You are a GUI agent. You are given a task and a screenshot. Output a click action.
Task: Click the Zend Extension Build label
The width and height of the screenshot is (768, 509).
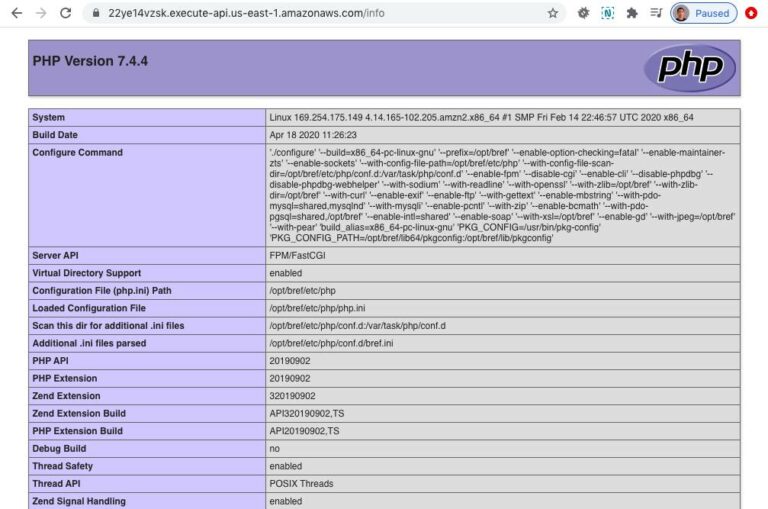pyautogui.click(x=79, y=413)
